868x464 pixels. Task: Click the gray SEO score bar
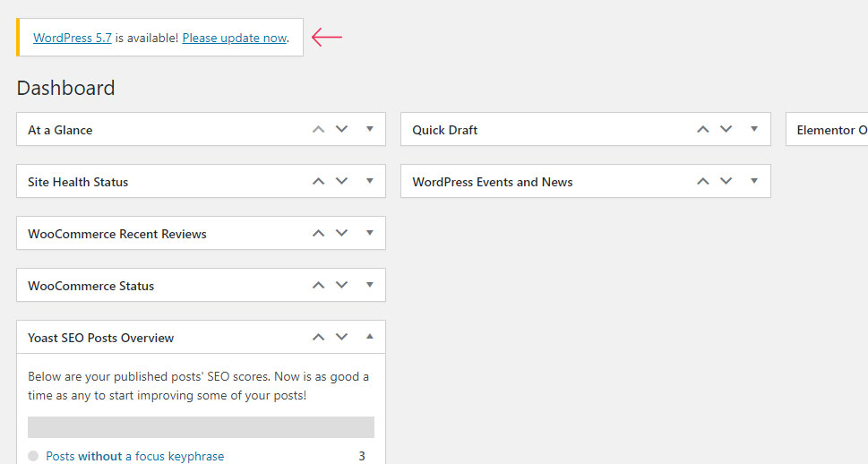point(201,427)
